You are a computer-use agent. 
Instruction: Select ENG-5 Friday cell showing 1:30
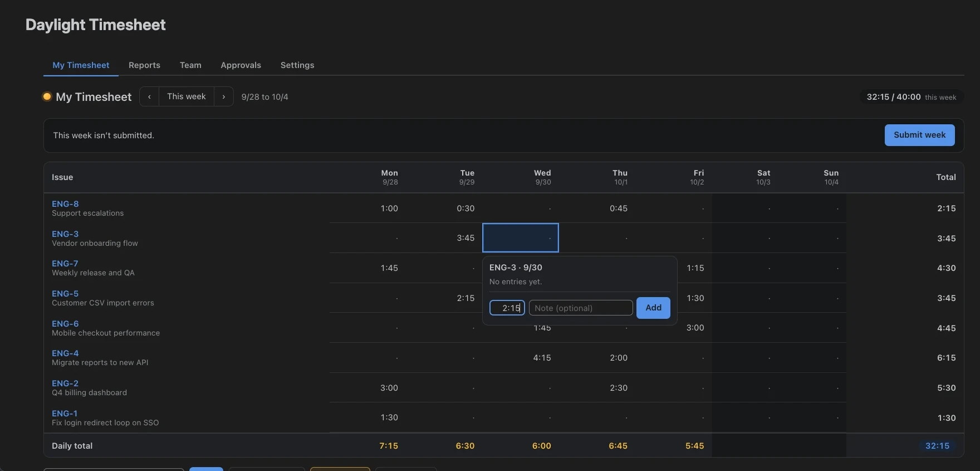tap(694, 298)
